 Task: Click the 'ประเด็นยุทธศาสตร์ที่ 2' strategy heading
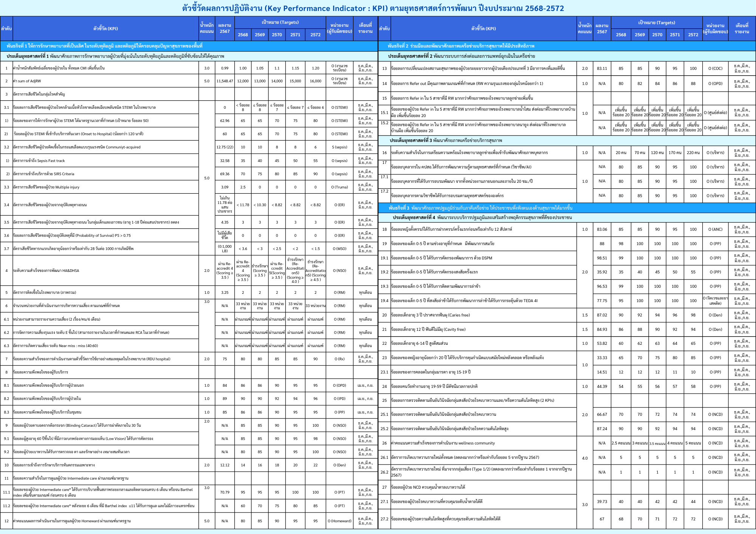pos(461,56)
